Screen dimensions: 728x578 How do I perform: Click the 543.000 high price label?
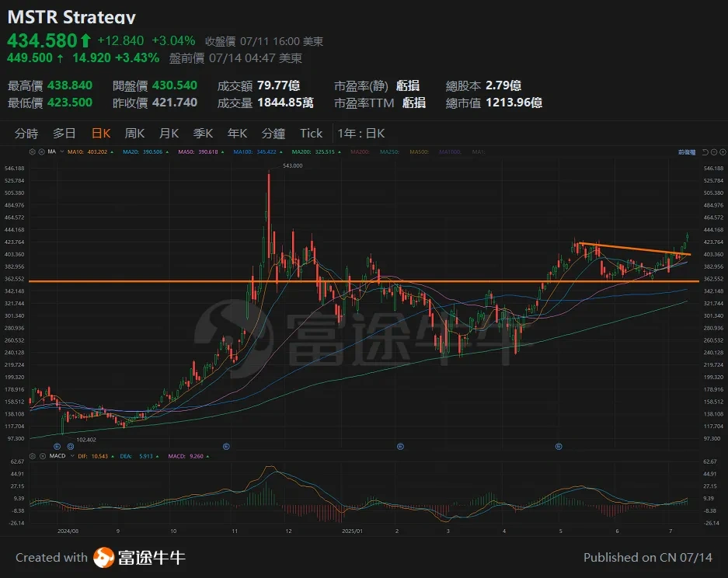(292, 165)
